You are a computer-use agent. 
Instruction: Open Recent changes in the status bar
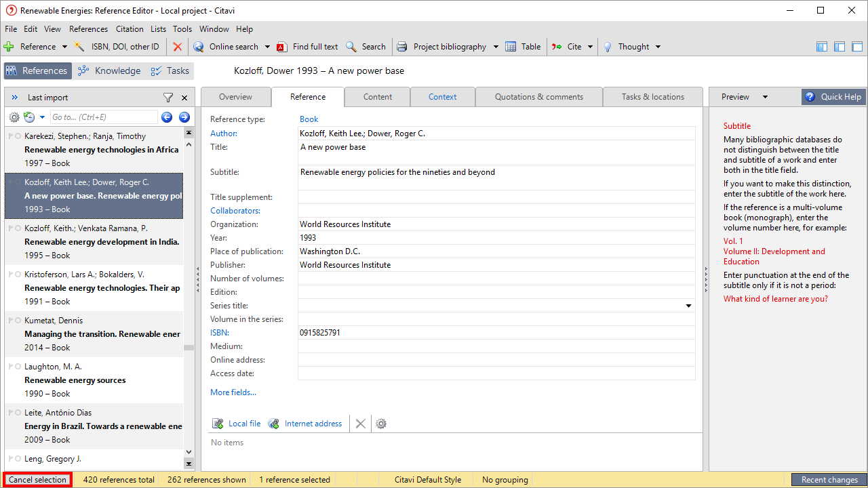(x=829, y=480)
